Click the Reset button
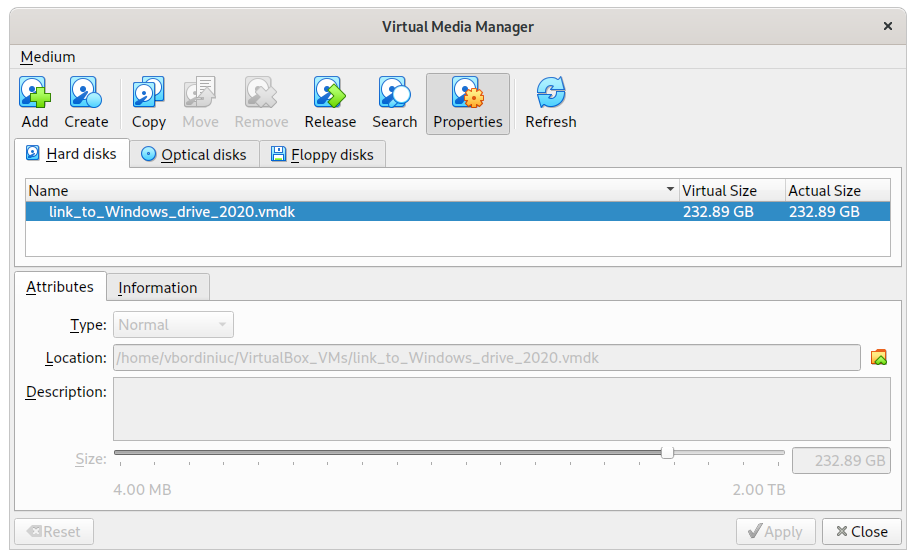The image size is (916, 559). [54, 532]
